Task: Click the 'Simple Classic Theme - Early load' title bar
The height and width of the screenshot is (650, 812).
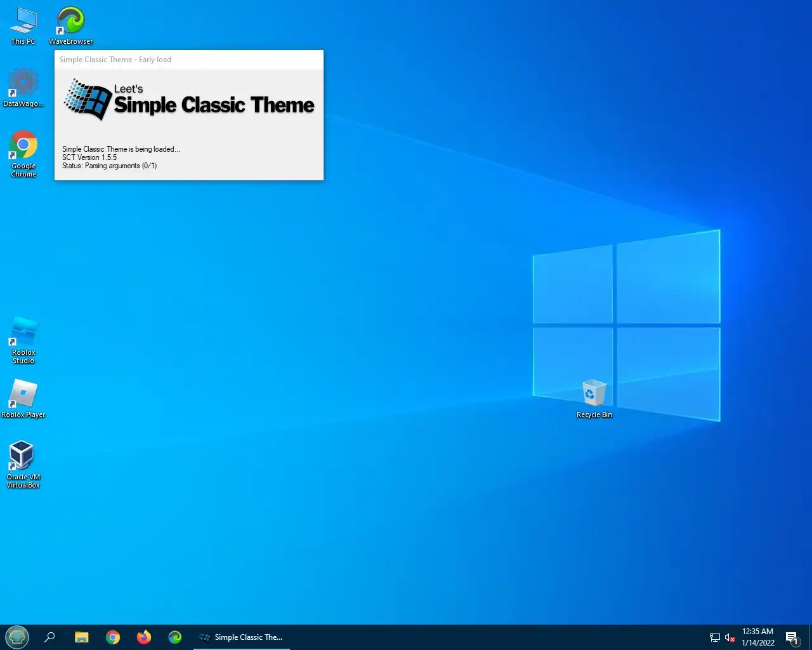Action: 189,60
